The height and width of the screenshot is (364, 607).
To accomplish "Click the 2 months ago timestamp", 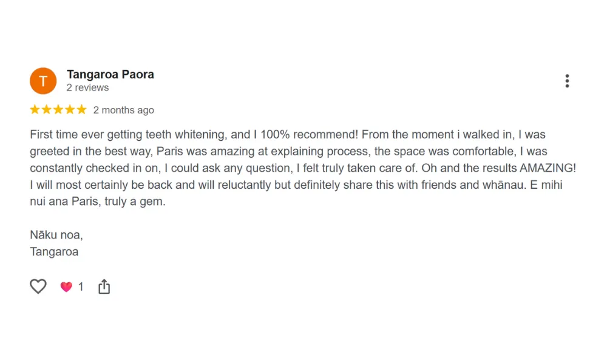I will [x=123, y=110].
